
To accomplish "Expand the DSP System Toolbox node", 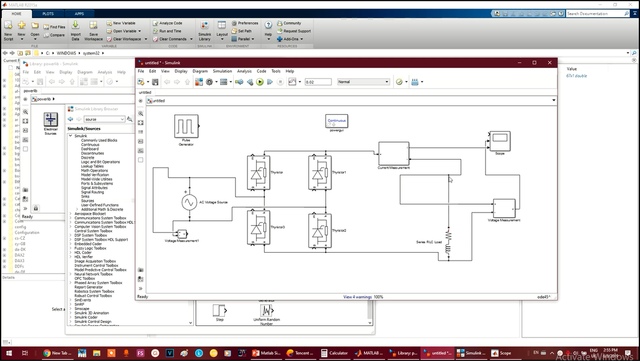I will pos(71,235).
